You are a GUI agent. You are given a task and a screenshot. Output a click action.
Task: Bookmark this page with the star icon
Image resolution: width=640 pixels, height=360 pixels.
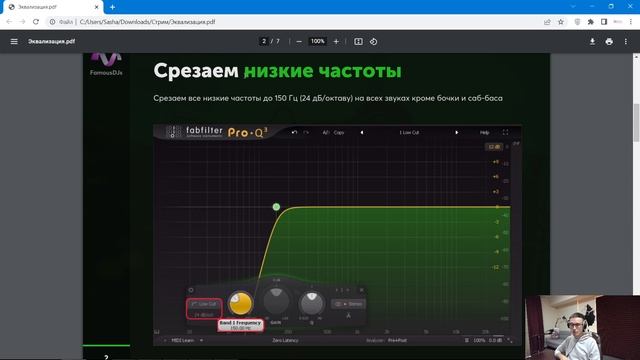click(x=561, y=22)
